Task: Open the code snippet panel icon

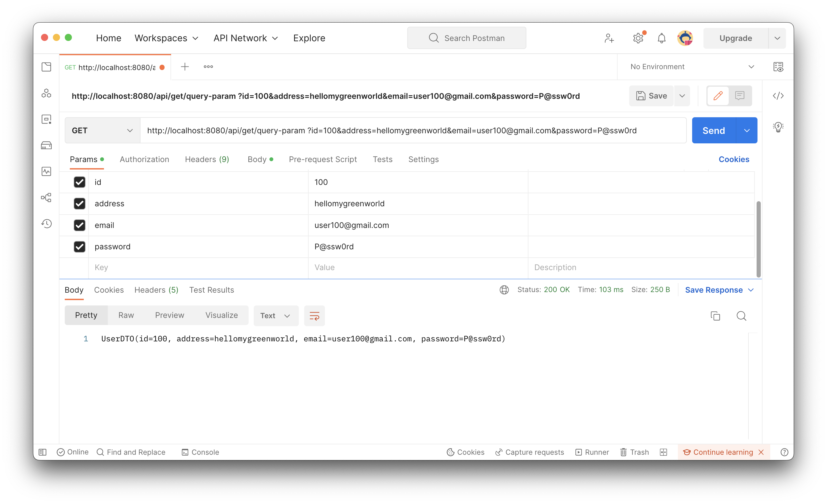Action: (778, 96)
